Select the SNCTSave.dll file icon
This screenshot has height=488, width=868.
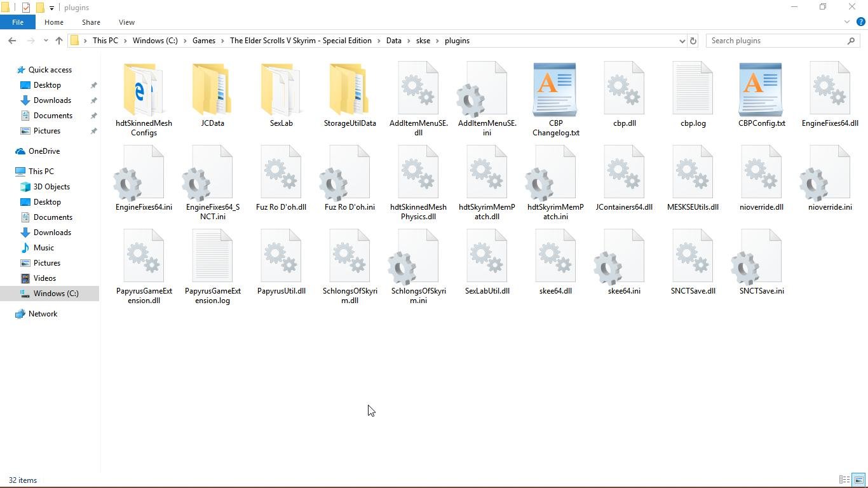[x=693, y=257]
